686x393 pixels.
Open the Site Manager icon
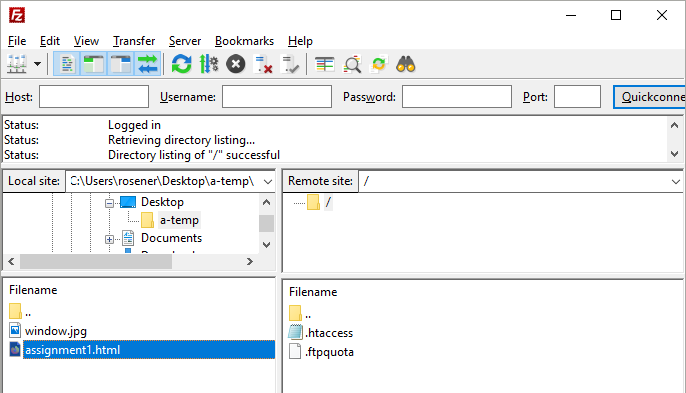tap(17, 64)
